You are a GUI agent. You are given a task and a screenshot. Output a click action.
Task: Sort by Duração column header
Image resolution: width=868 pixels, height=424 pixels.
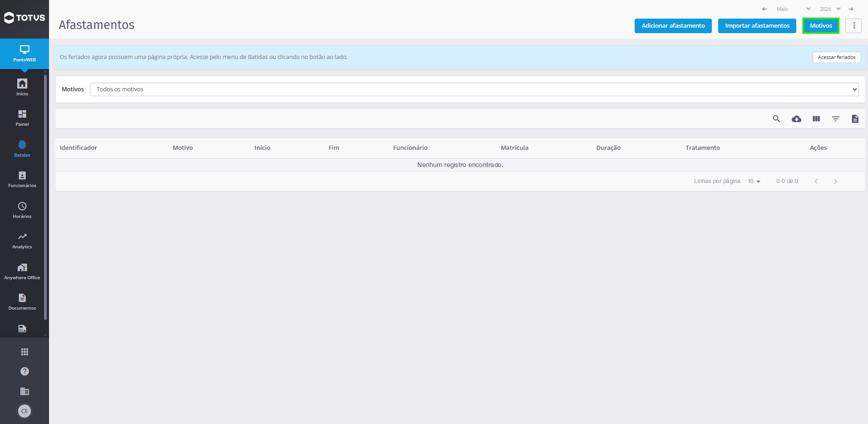pyautogui.click(x=608, y=148)
